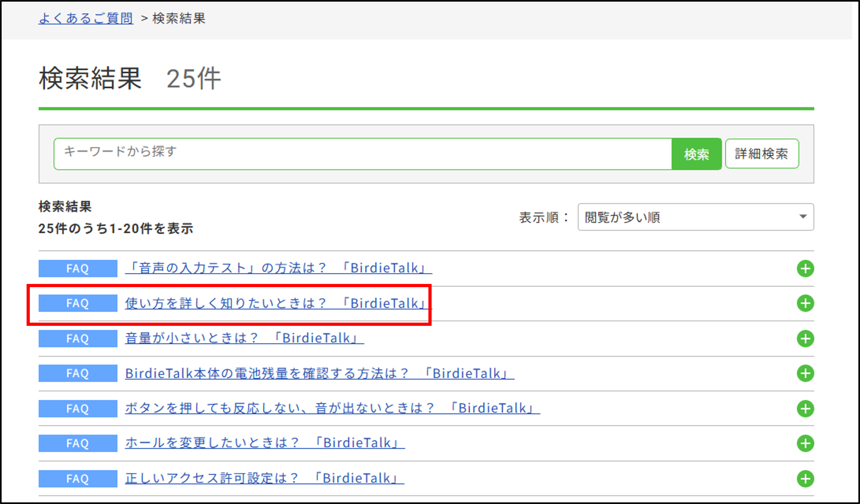Expand the ホールを変更したいときは？ answer with its plus icon
Image resolution: width=860 pixels, height=504 pixels.
(x=805, y=443)
